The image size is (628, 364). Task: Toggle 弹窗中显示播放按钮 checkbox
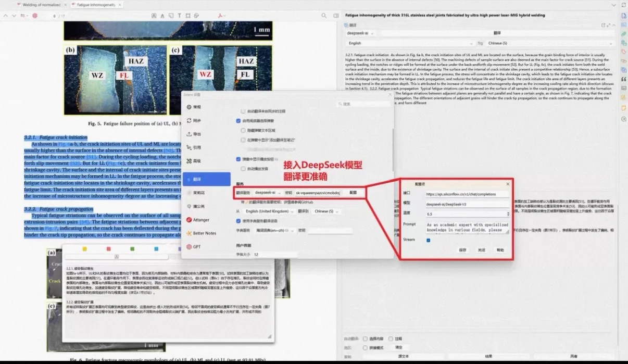[x=238, y=159]
